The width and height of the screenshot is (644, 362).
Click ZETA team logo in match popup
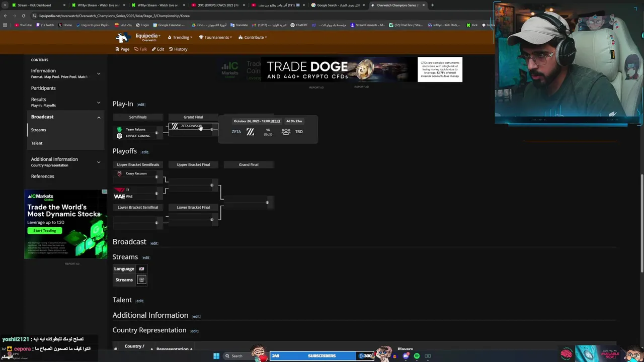point(250,132)
